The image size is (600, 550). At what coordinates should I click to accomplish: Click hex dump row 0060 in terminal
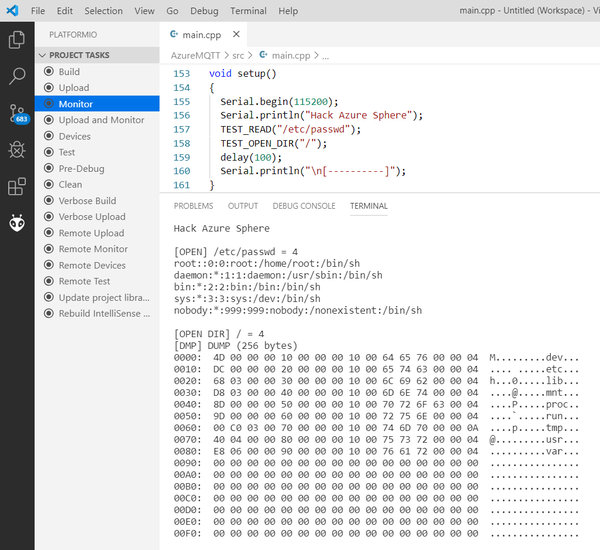376,428
